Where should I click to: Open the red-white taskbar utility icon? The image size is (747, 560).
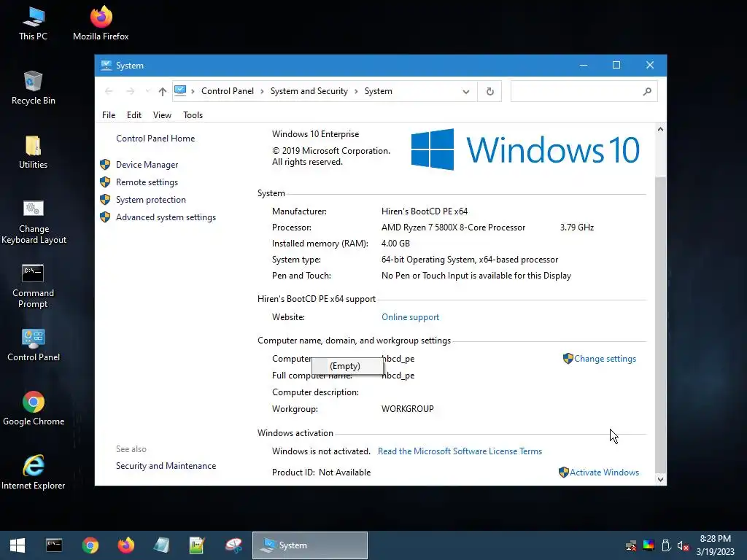(233, 545)
